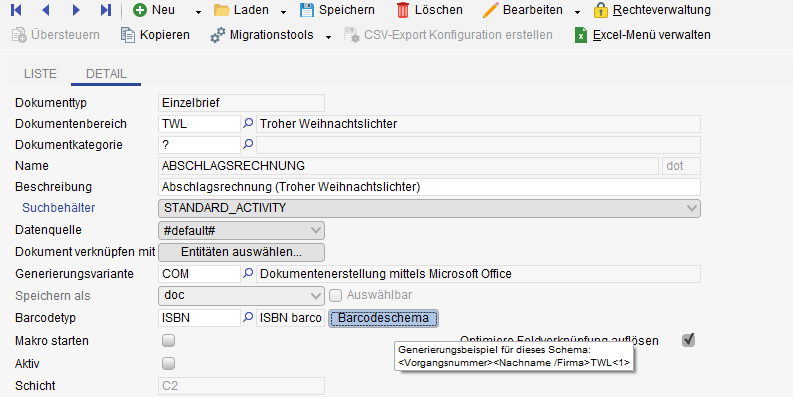Go to previous record arrow

[46, 10]
